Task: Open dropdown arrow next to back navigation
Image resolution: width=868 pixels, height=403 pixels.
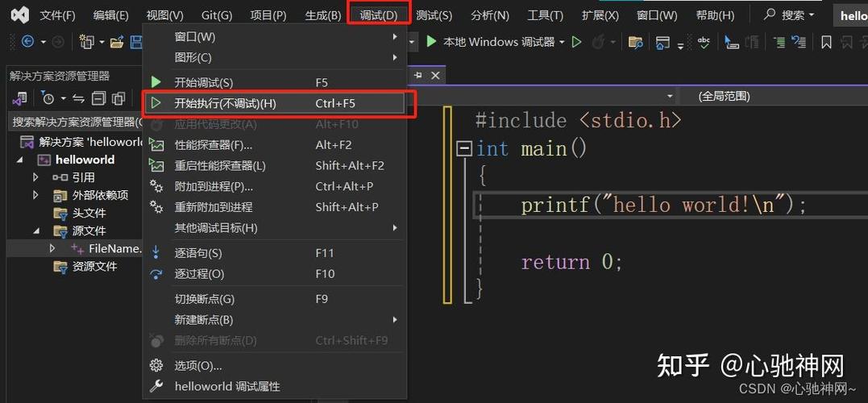Action: [x=43, y=42]
